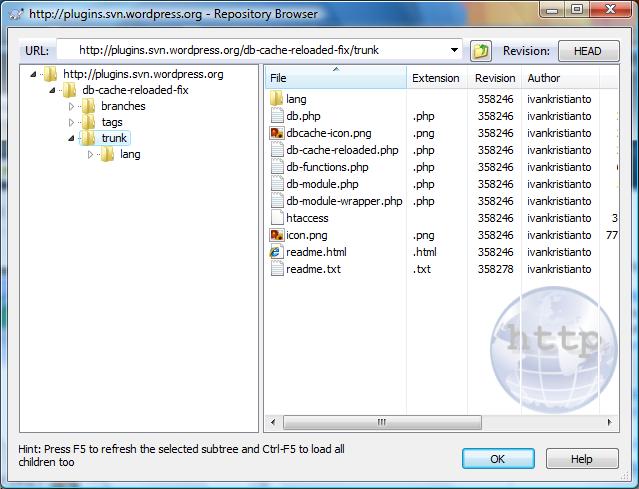Click the horizontal scrollbar thumb in file list
Image resolution: width=639 pixels, height=489 pixels.
tap(382, 422)
